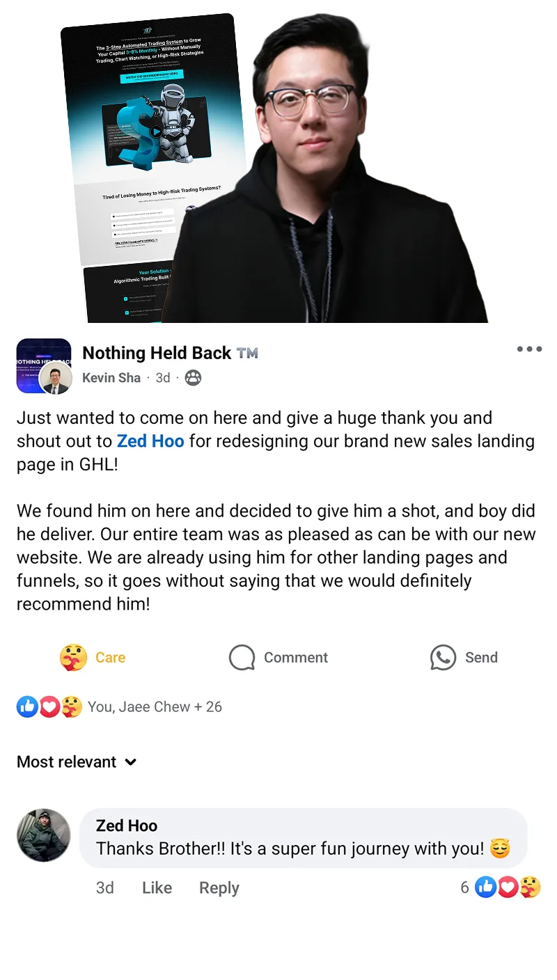Click the group audience icon beside 3d
This screenshot has width=557, height=980.
[193, 378]
